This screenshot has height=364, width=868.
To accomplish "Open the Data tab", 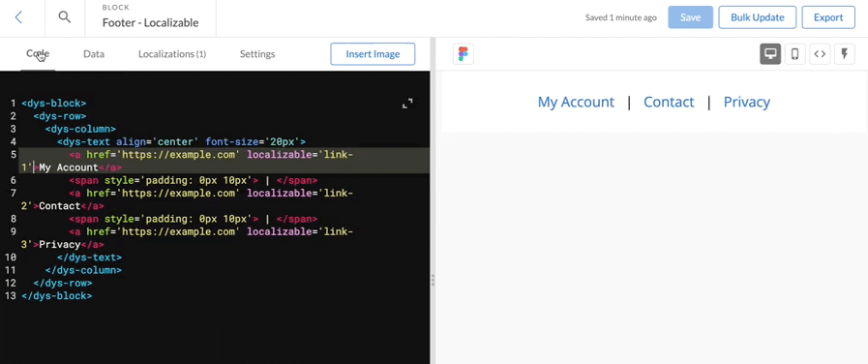I will tap(94, 54).
